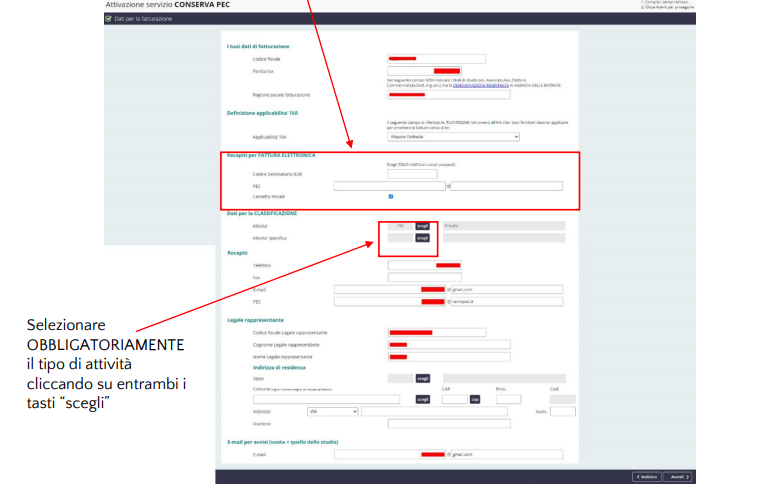Open the VIA address type dropdown
The width and height of the screenshot is (772, 488).
tap(332, 412)
